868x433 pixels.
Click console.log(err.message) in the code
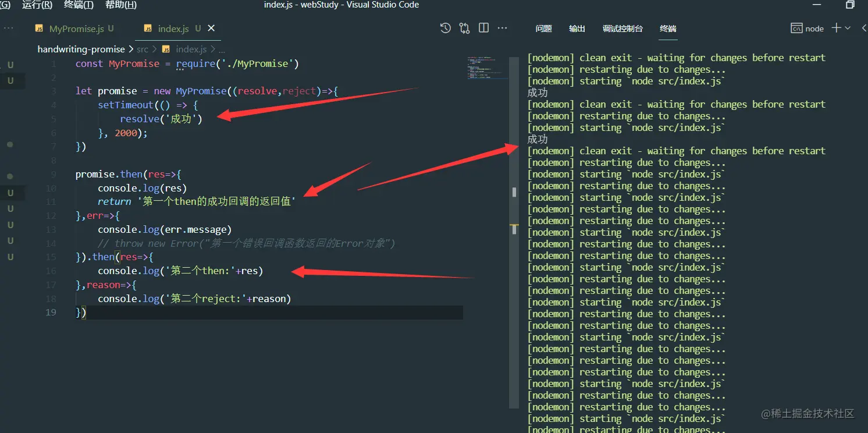click(x=165, y=229)
